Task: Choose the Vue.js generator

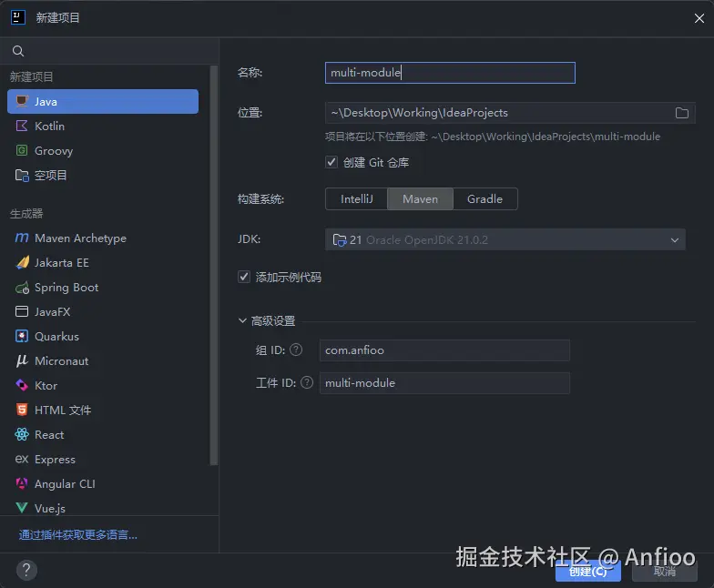Action: (x=103, y=508)
